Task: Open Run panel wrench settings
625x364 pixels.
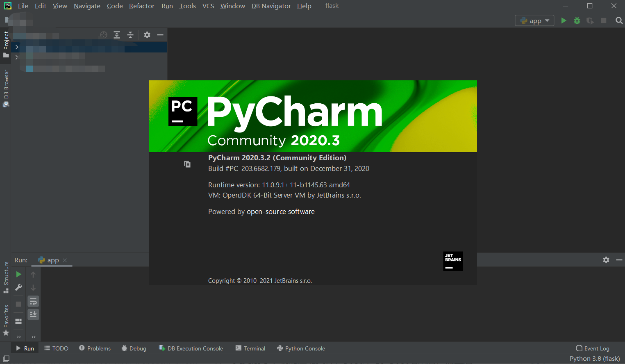Action: (x=18, y=287)
